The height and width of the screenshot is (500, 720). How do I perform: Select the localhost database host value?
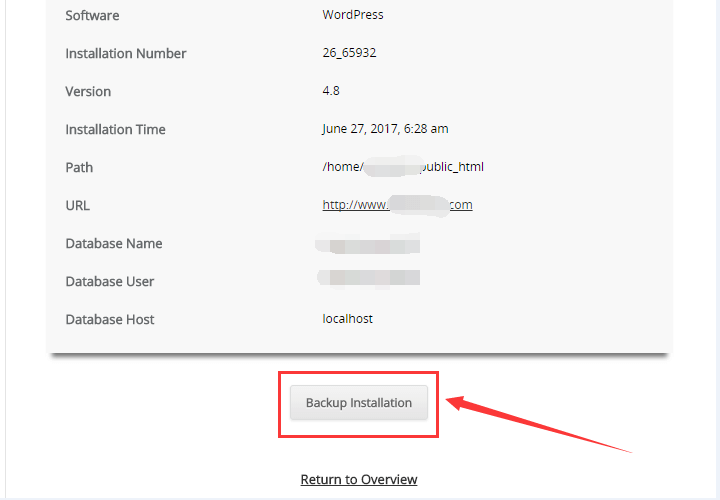[347, 319]
